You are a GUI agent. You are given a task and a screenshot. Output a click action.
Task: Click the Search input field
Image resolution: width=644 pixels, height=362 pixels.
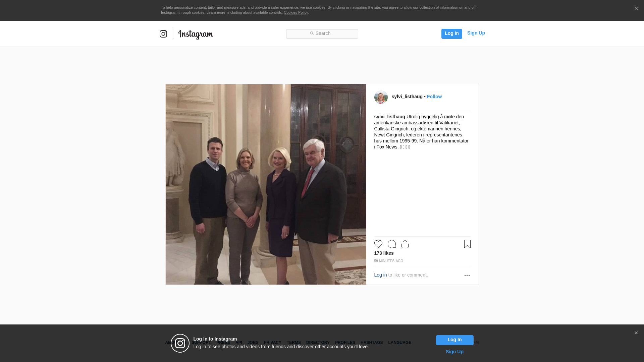(322, 34)
